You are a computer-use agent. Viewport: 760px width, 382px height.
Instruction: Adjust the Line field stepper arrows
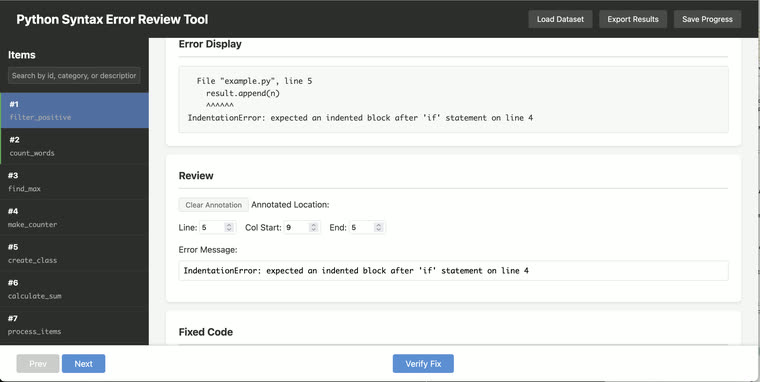[x=229, y=227]
